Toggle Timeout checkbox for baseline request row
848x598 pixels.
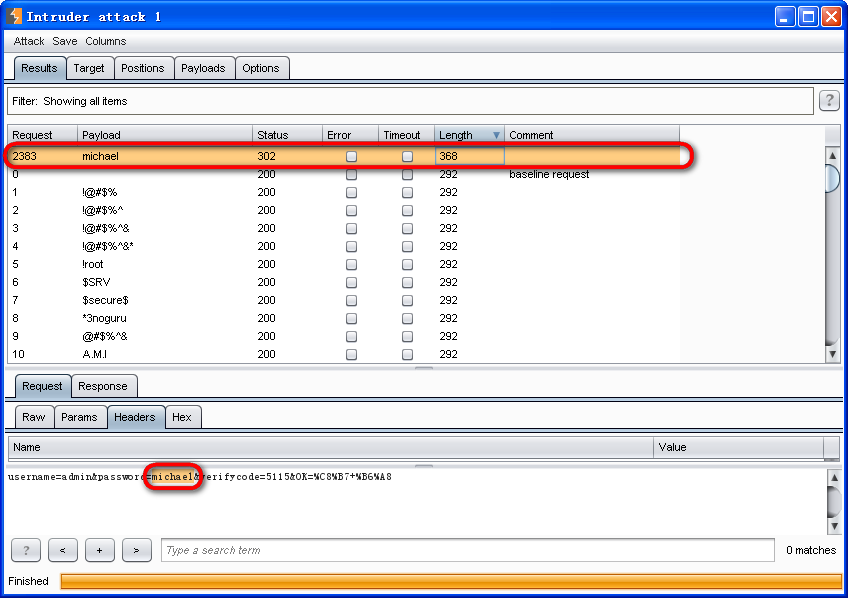coord(407,175)
